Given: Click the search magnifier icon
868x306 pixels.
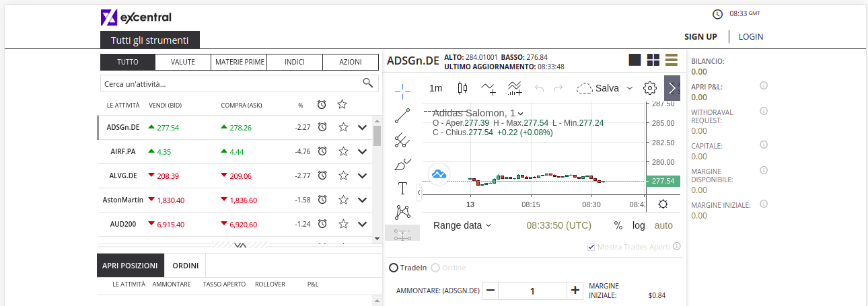Looking at the screenshot, I should point(367,83).
